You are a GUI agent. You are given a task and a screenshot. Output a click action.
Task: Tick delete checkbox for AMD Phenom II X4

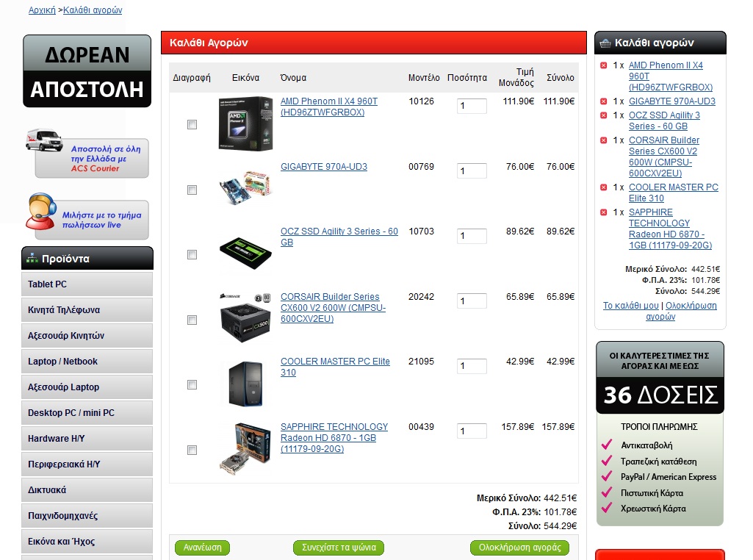[192, 125]
